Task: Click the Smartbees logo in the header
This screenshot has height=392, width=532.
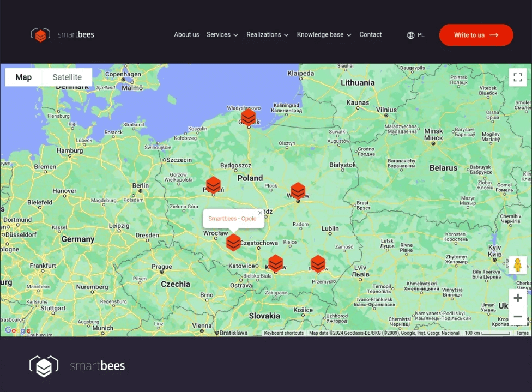Action: click(x=62, y=34)
